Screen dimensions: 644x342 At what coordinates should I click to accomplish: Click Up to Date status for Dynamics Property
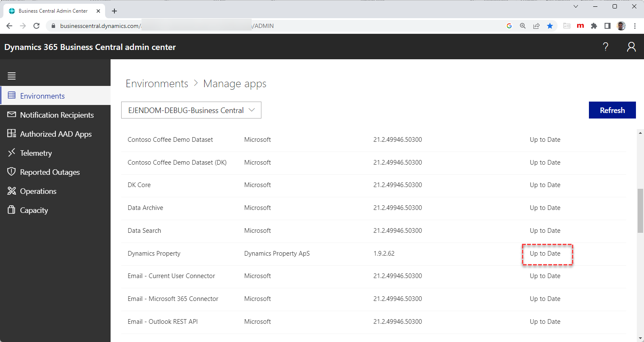coord(545,254)
